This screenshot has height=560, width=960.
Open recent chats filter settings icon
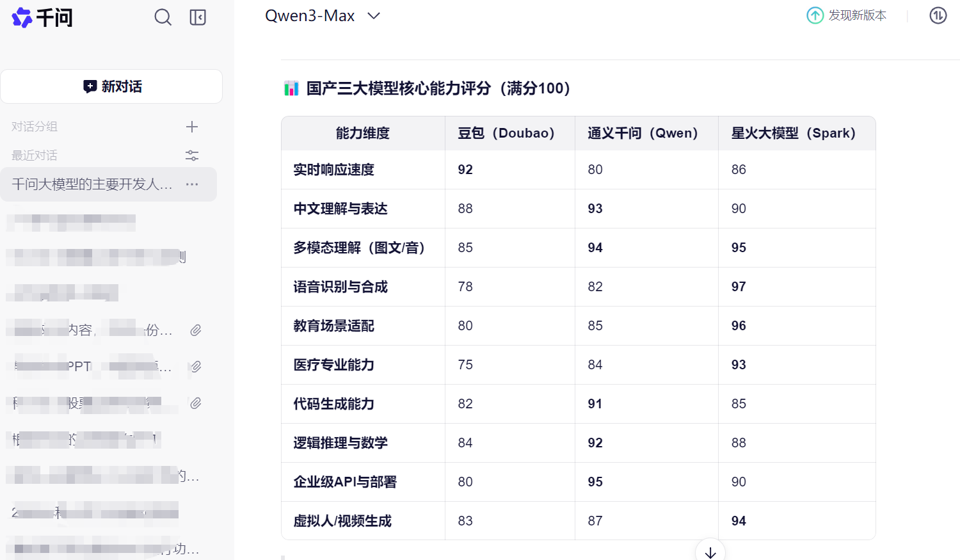(192, 156)
